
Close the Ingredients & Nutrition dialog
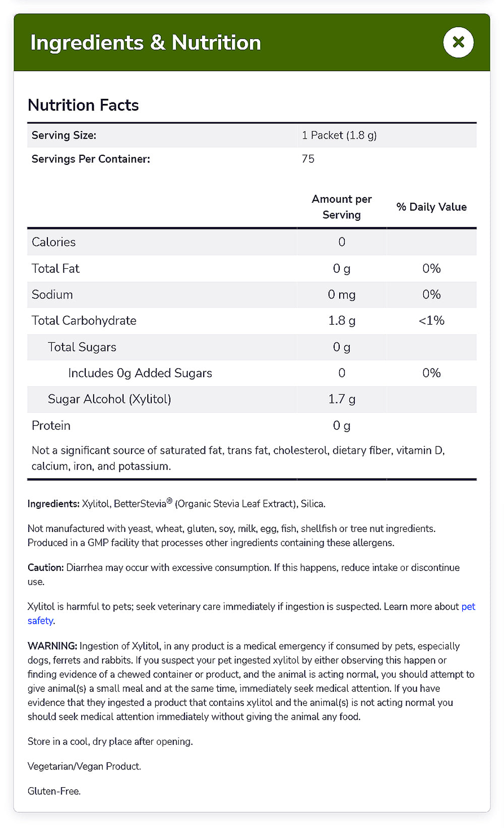[x=458, y=42]
